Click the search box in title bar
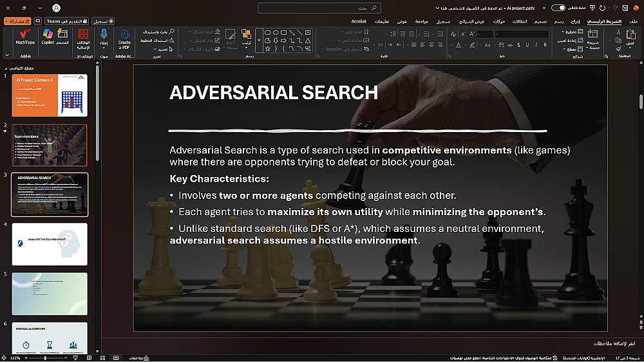644x362 pixels. click(x=319, y=8)
